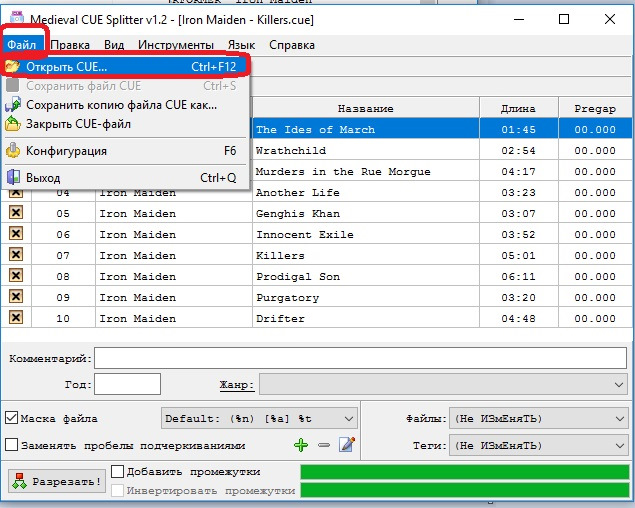Enable Заменять пробелы подчеркиваниями checkbox
This screenshot has height=508, width=635.
point(11,445)
